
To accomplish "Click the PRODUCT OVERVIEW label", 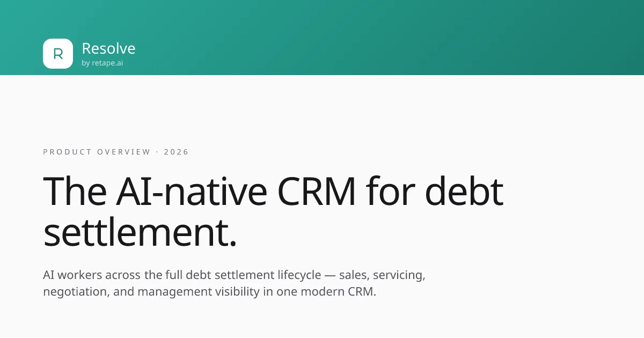I will coord(97,152).
